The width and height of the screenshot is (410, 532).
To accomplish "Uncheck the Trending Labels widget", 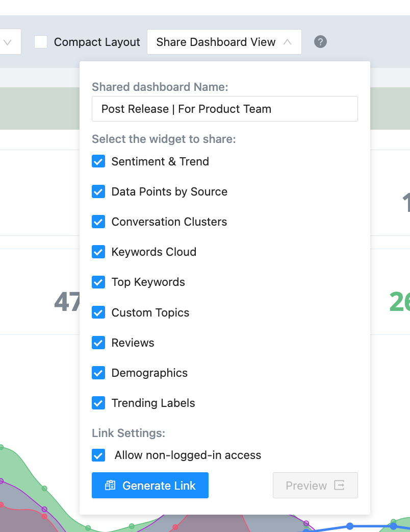I will 98,403.
